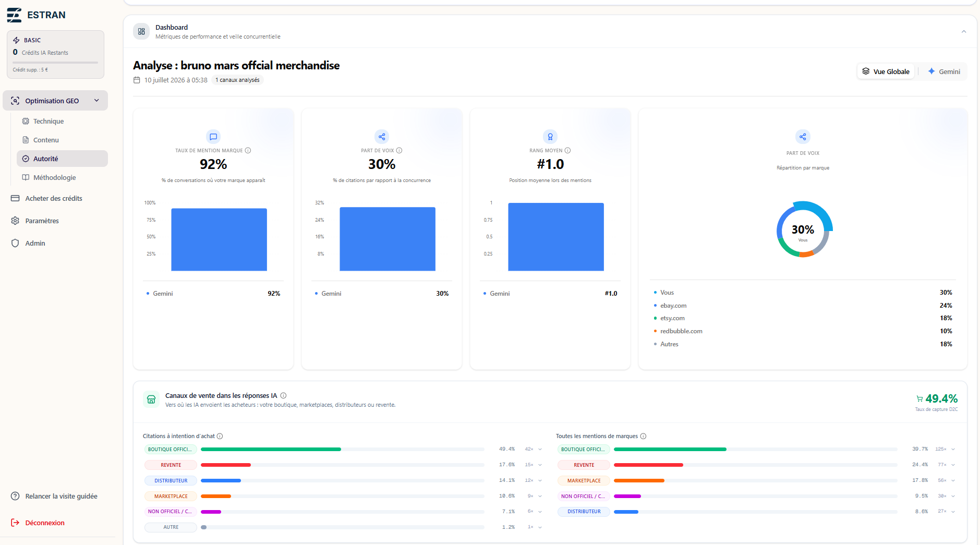Screen dimensions: 980x545
Task: Click the orange 17.8% Marketplace progress bar
Action: pyautogui.click(x=639, y=480)
